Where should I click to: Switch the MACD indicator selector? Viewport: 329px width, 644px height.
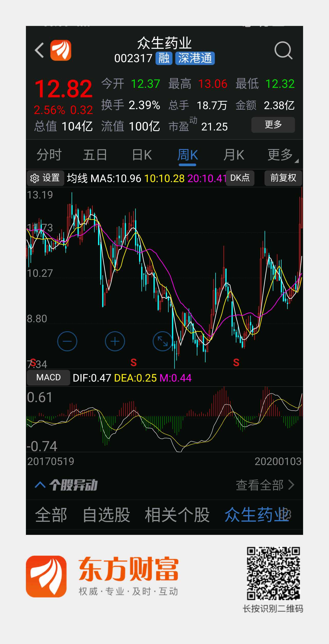pyautogui.click(x=49, y=377)
